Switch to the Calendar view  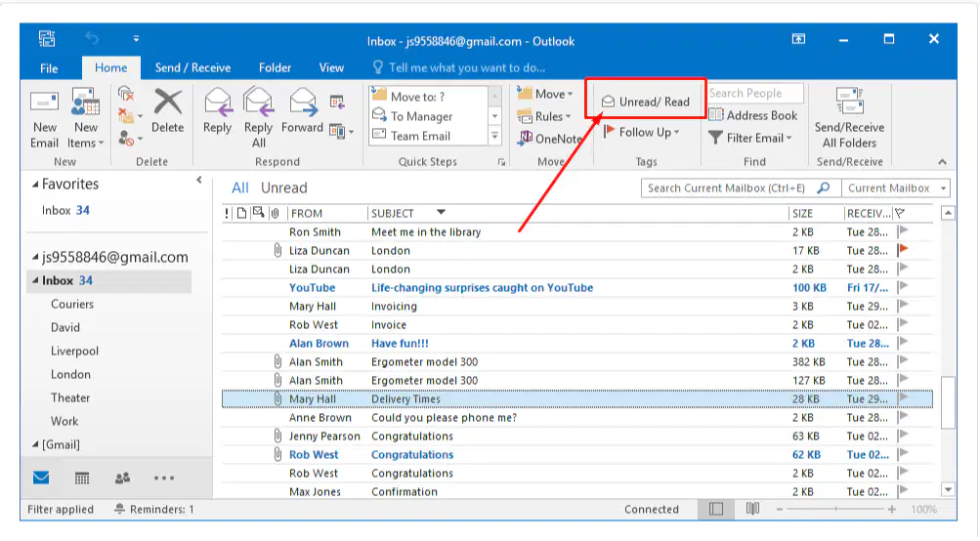point(82,479)
